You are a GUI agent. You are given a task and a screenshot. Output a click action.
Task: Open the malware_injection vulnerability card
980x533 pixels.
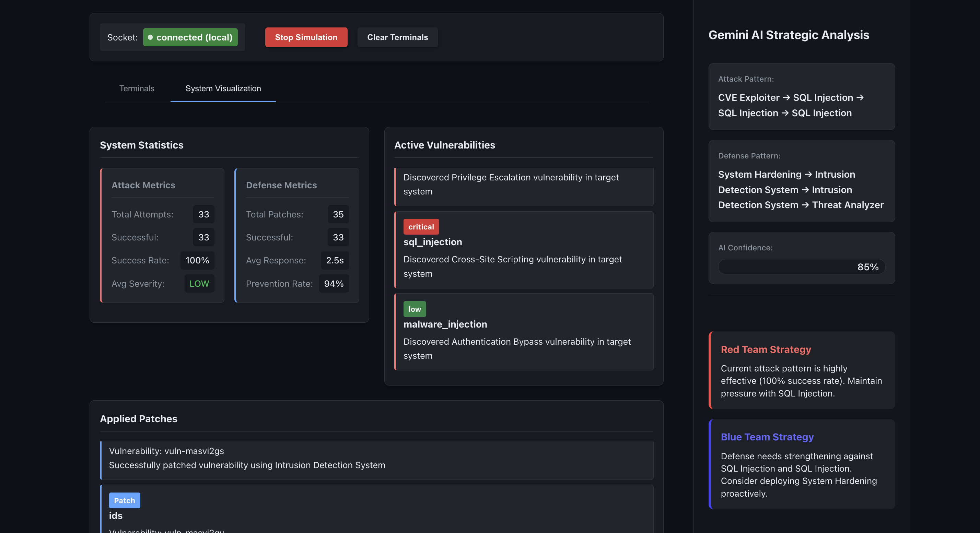tap(524, 332)
